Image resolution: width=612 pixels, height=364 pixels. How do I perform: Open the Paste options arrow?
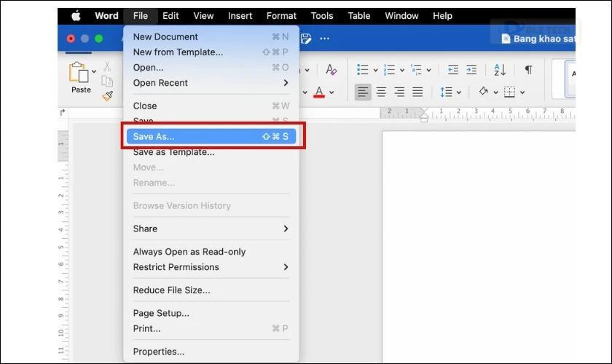94,71
